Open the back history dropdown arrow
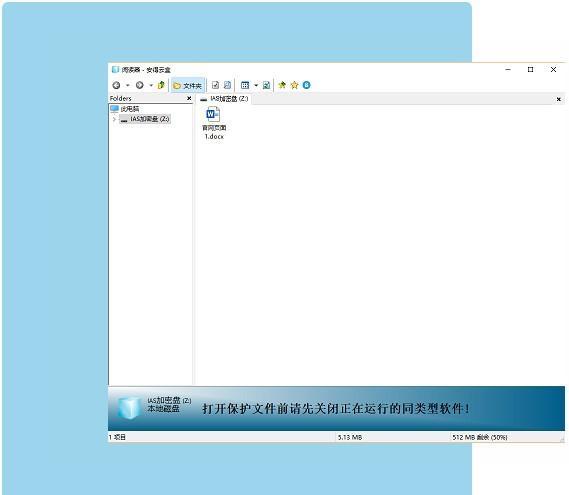Viewport: 569px width, 495px height. pyautogui.click(x=128, y=85)
